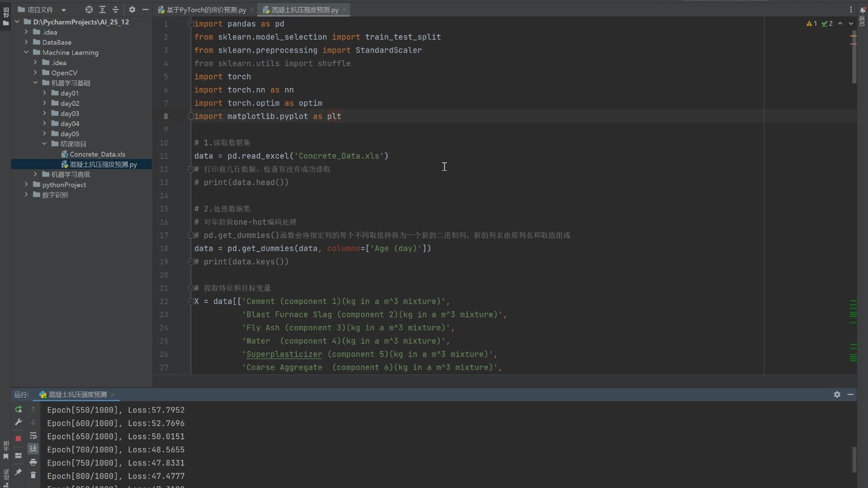Click yellow warning stripe in error gutter
Viewport: 868px width, 488px height.
(853, 36)
